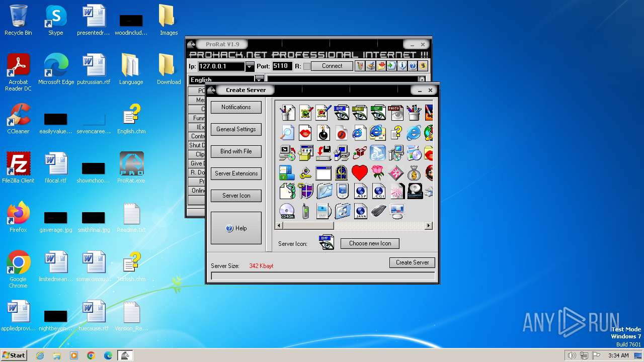Pick the .CGI globe file icon
644x362 pixels.
378,191
